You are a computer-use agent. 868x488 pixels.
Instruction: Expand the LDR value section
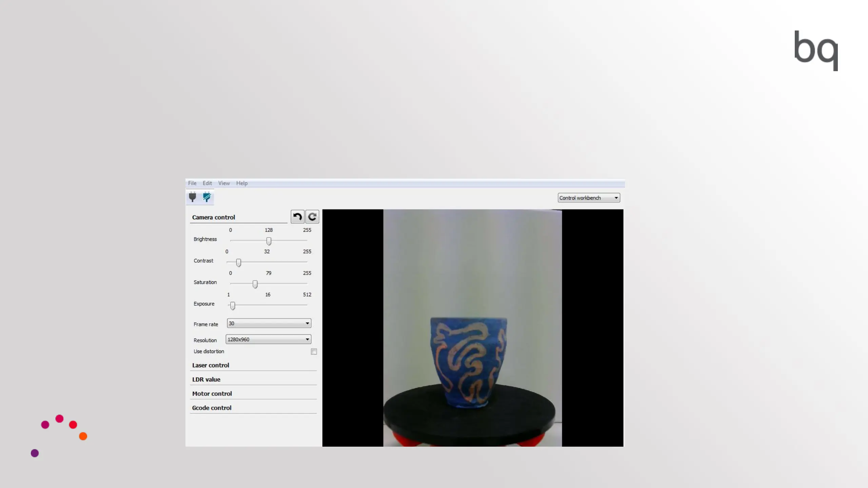tap(206, 380)
